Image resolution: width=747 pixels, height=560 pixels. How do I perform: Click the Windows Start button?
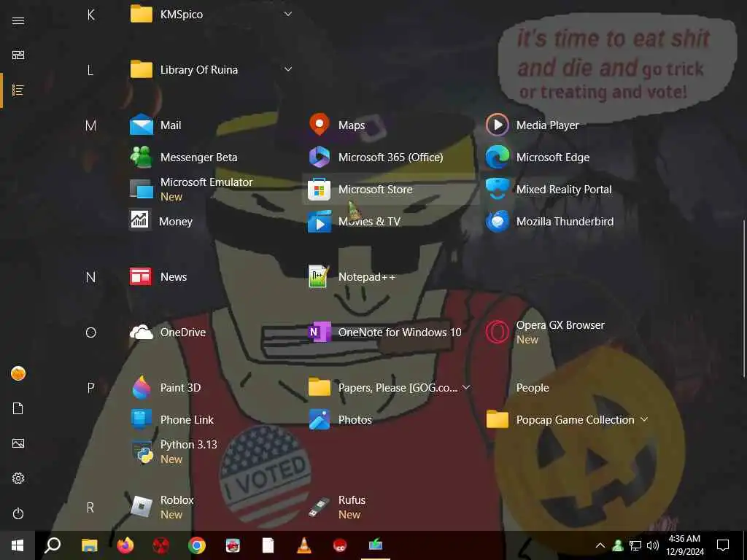tap(18, 545)
